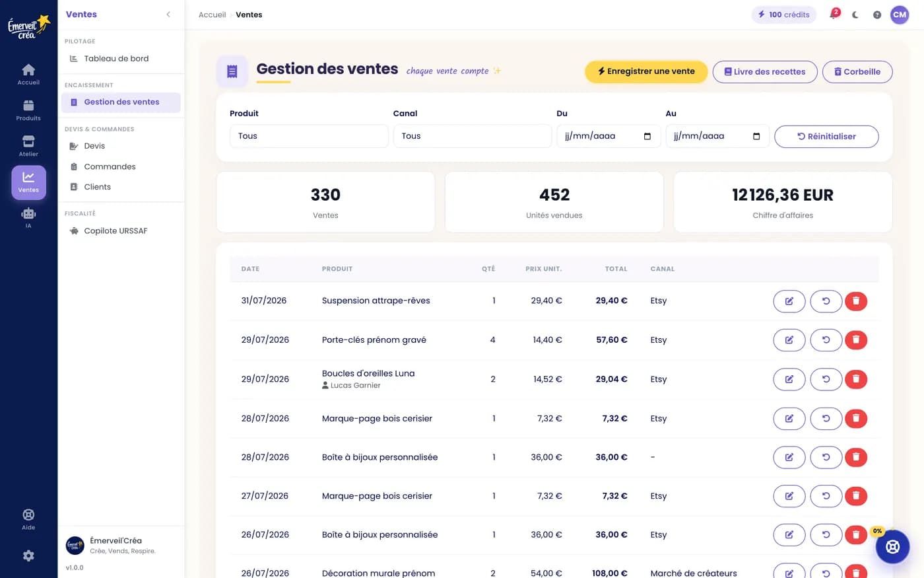This screenshot has width=924, height=578.
Task: Select Ventes in the navigation rail
Action: pyautogui.click(x=28, y=182)
